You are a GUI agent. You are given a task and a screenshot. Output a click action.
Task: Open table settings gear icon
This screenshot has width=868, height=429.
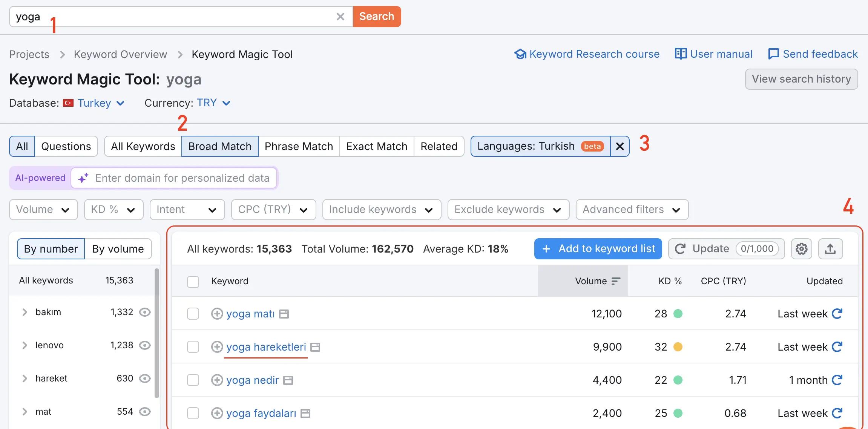[x=801, y=249]
